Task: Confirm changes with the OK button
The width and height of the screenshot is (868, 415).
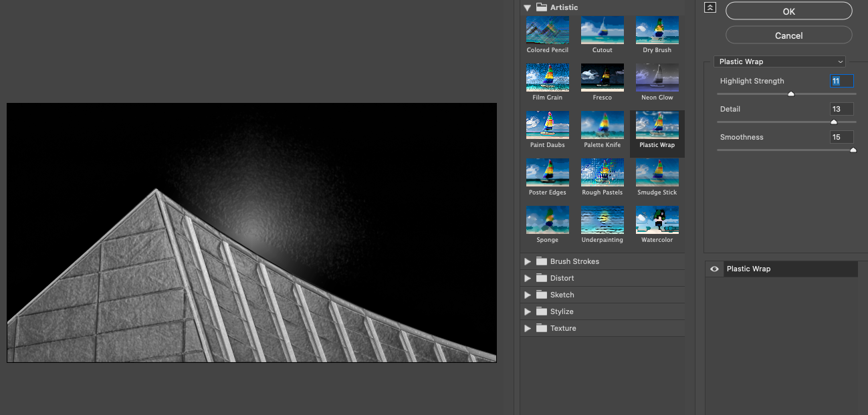Action: coord(788,11)
